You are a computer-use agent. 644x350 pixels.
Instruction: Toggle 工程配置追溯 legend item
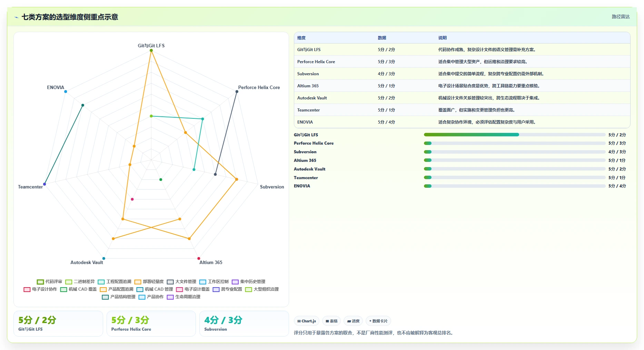(114, 282)
